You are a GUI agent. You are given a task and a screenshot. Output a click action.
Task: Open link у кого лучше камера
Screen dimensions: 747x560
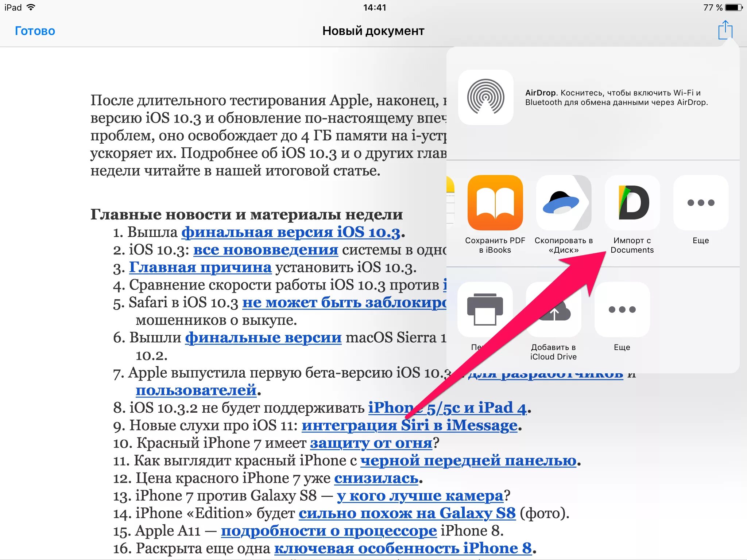click(x=420, y=495)
